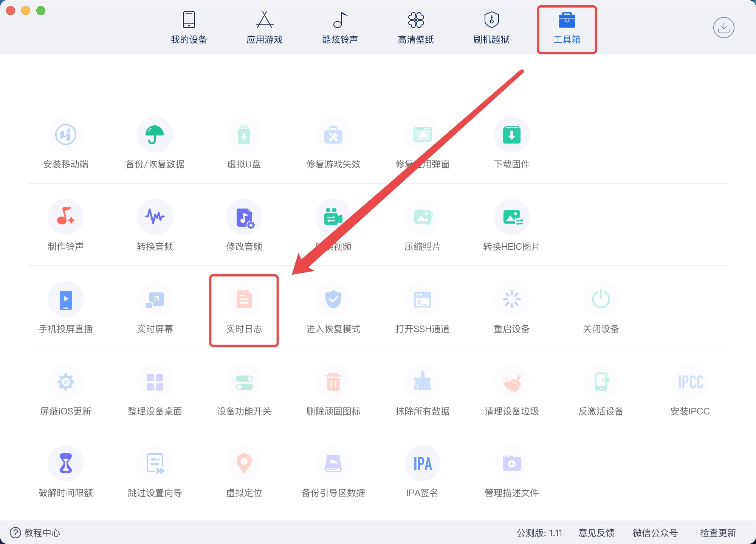Viewport: 756px width, 544px height.
Task: Go to the 高清壁纸 tab
Action: pos(415,28)
